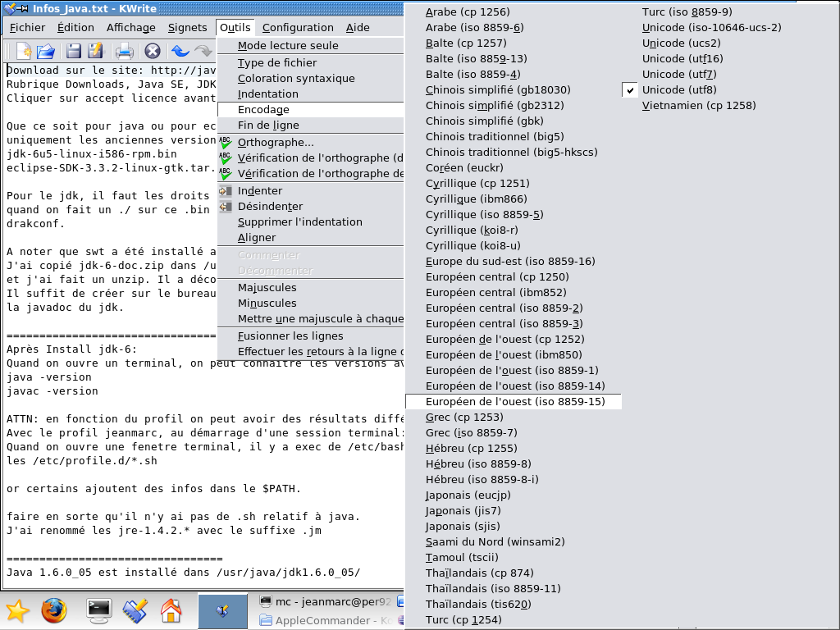Click the Save floppy disk icon

pyautogui.click(x=73, y=51)
